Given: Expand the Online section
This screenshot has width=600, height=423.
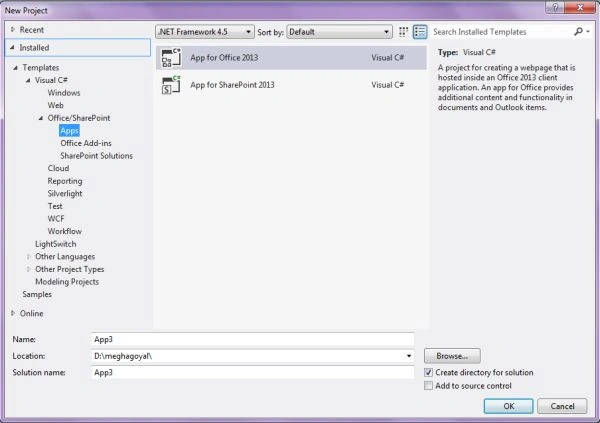Looking at the screenshot, I should (x=13, y=313).
